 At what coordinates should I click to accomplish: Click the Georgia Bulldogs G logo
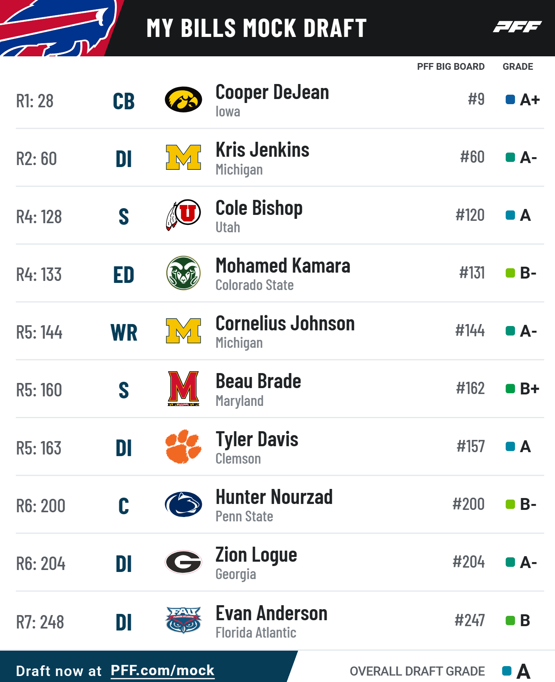click(183, 562)
